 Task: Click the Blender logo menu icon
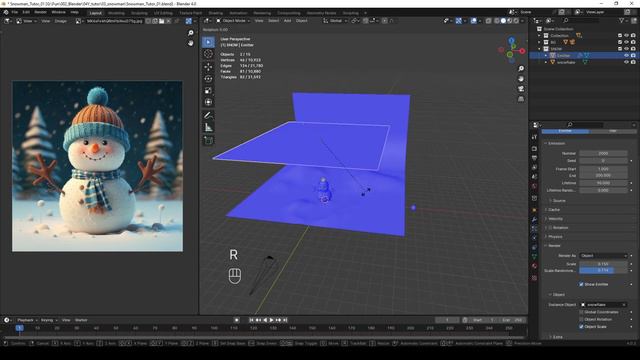coord(6,12)
